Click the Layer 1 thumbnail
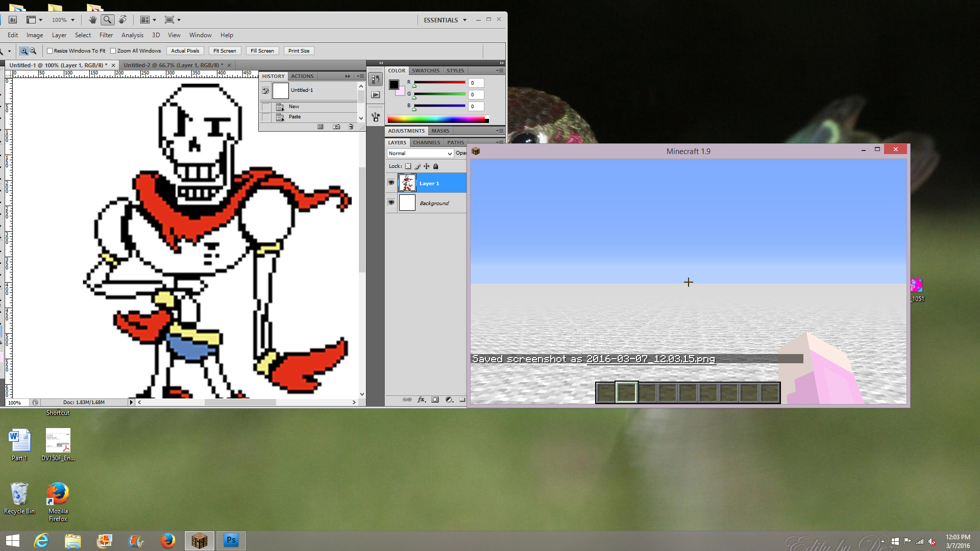 click(x=407, y=183)
